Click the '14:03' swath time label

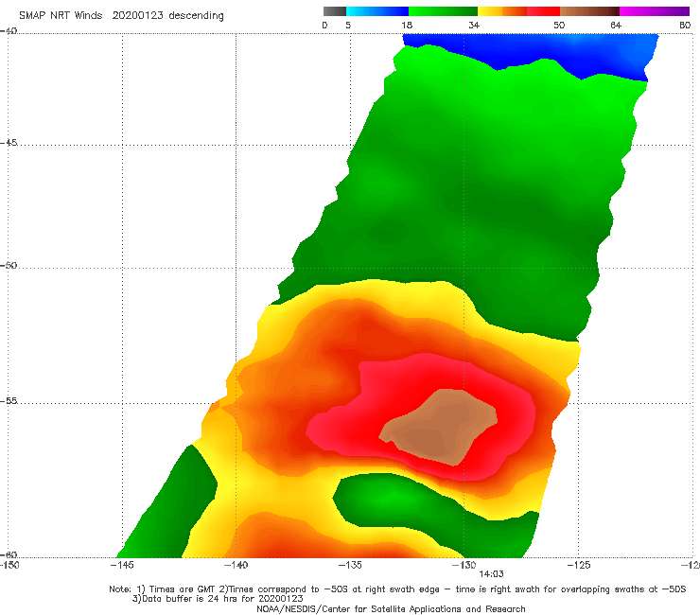click(x=491, y=574)
